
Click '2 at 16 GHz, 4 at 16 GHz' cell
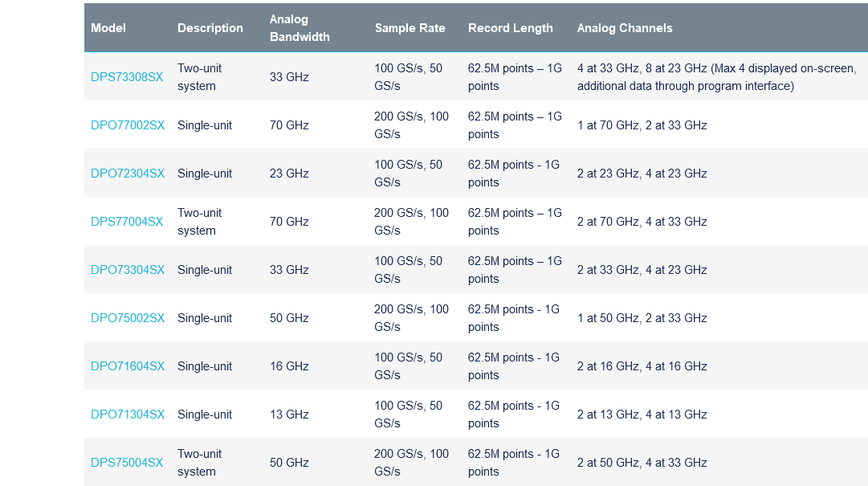[x=642, y=366]
